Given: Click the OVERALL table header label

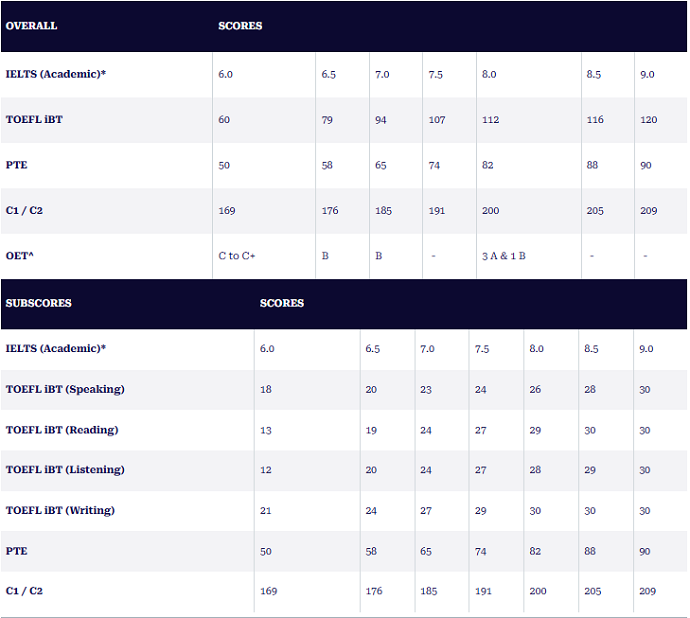Looking at the screenshot, I should pos(31,26).
